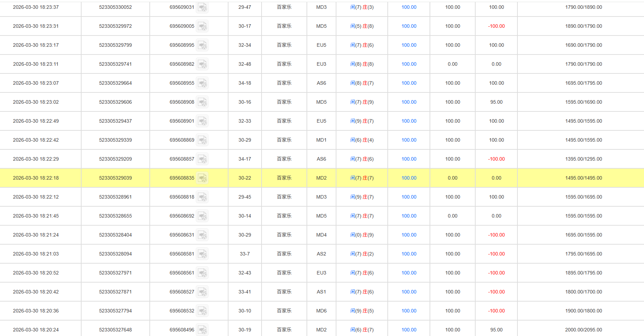
Task: Click blue 100.00 link in 18:23:11 row
Action: pos(409,64)
